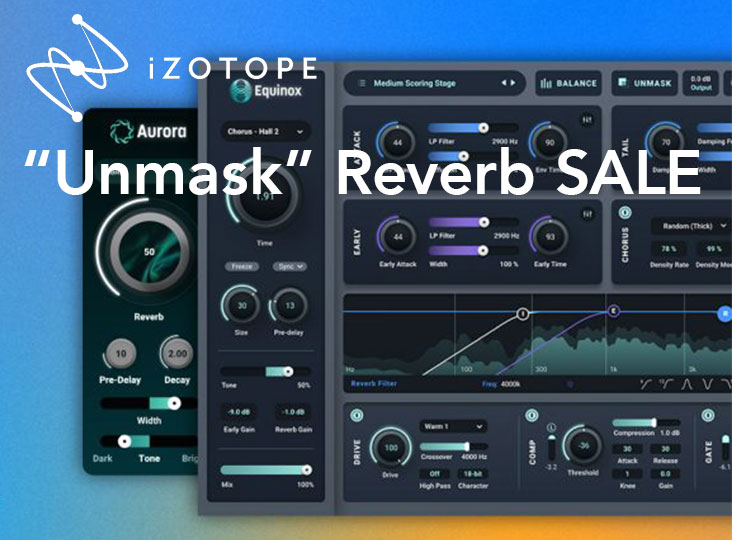Open the preset list hamburger icon
Image resolution: width=732 pixels, height=540 pixels.
[x=360, y=84]
